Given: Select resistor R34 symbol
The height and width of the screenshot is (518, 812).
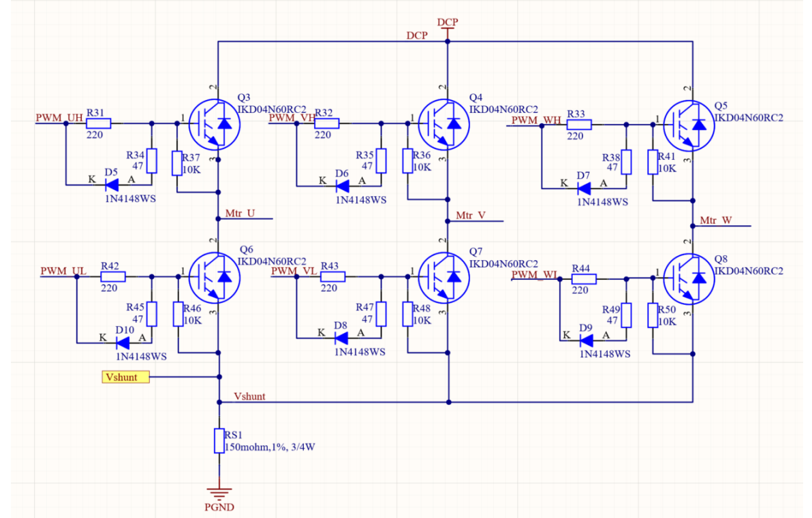Looking at the screenshot, I should [152, 161].
